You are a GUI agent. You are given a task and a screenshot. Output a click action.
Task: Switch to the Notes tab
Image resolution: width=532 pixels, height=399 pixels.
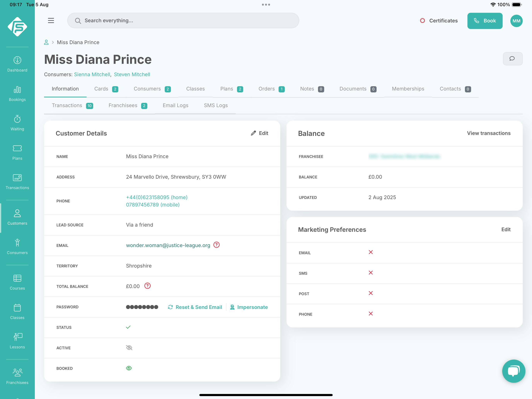click(312, 89)
